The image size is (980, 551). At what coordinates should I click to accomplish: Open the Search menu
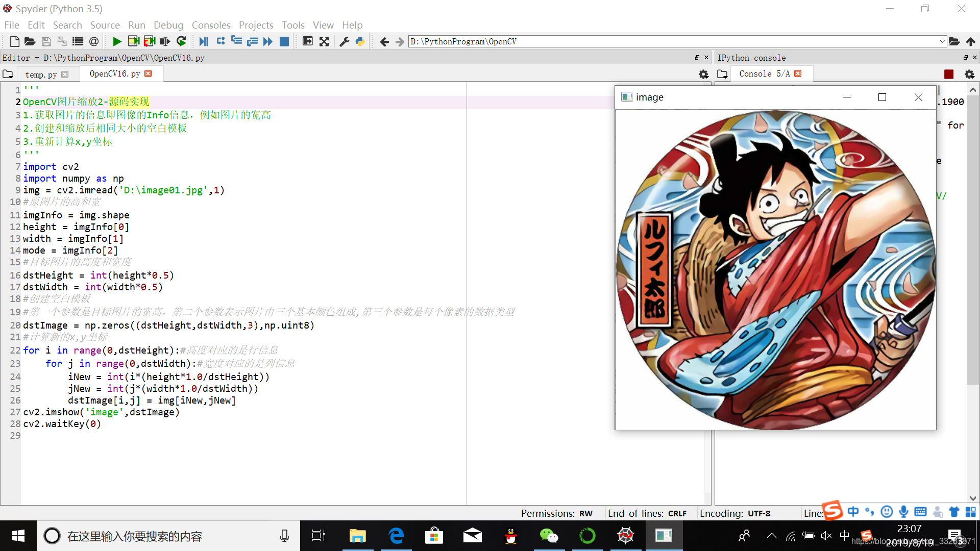tap(67, 25)
